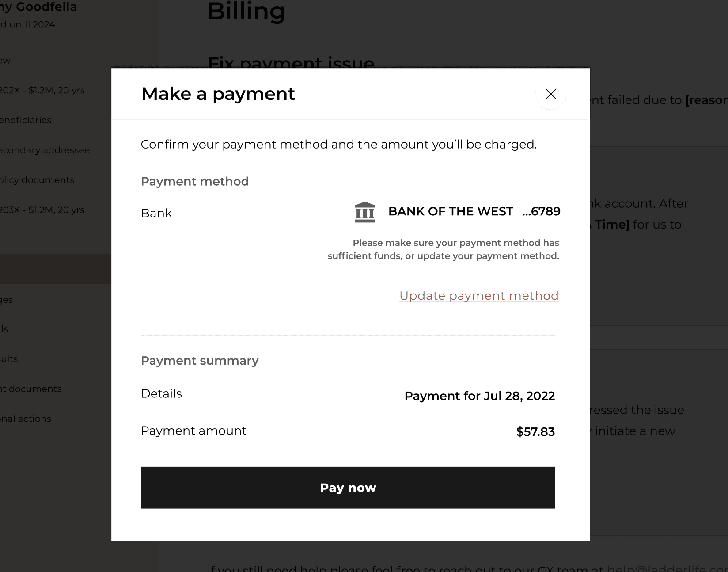Click the Fix payment issue heading
The image size is (728, 572).
click(x=291, y=63)
